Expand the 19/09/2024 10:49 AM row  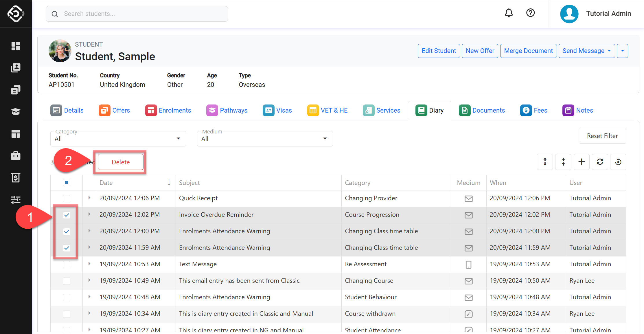coord(89,280)
